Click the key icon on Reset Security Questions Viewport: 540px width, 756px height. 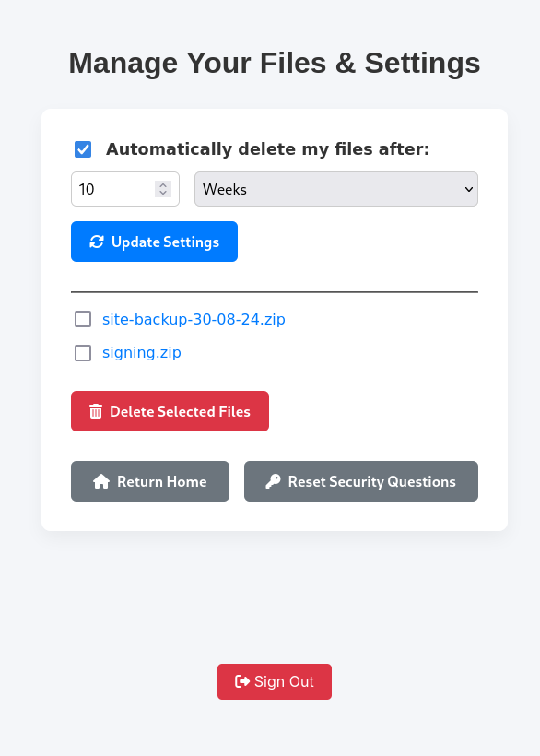273,480
